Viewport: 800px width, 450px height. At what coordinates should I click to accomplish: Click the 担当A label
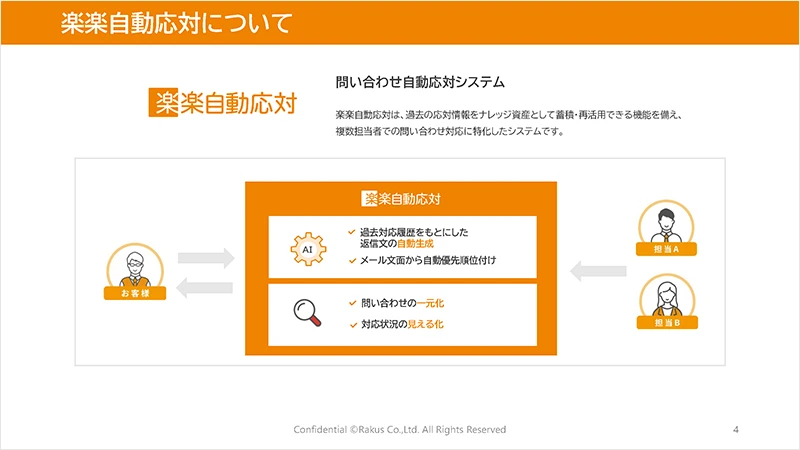[x=666, y=249]
